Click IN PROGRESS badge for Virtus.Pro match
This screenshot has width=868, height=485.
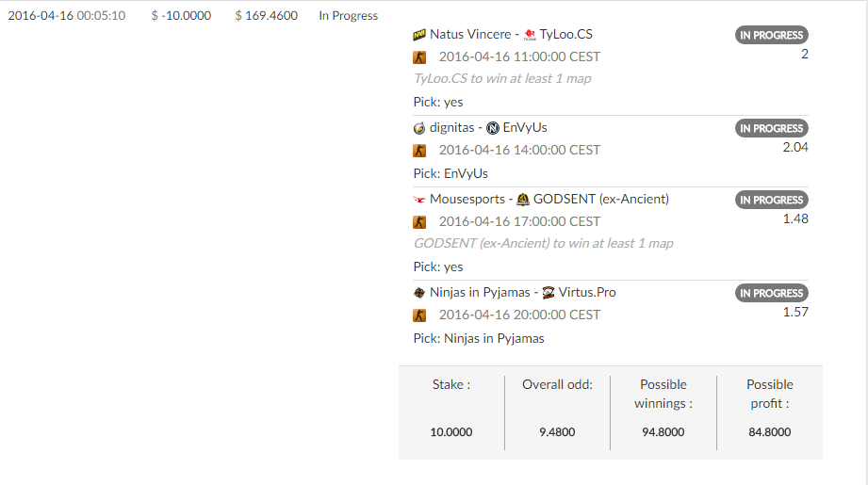[x=772, y=293]
